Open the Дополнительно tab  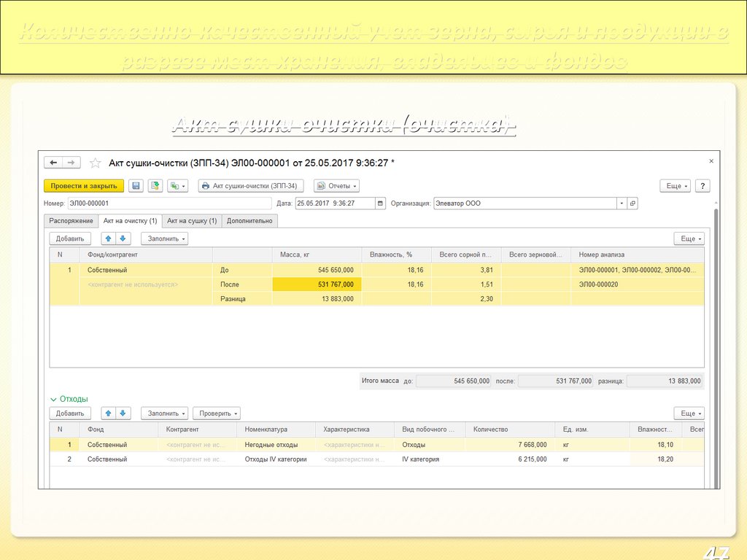[x=249, y=220]
